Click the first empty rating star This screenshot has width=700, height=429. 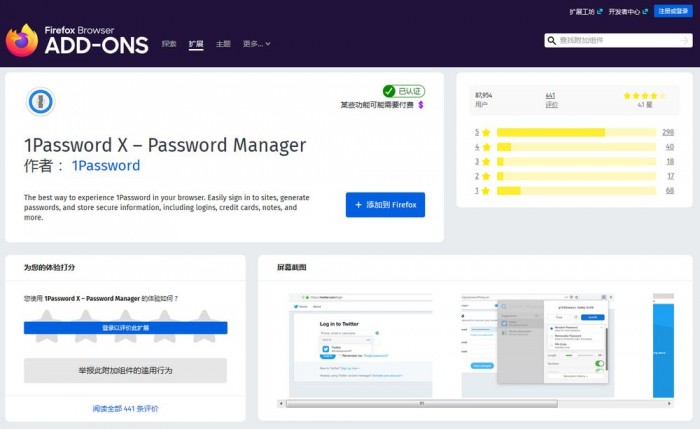[46, 327]
